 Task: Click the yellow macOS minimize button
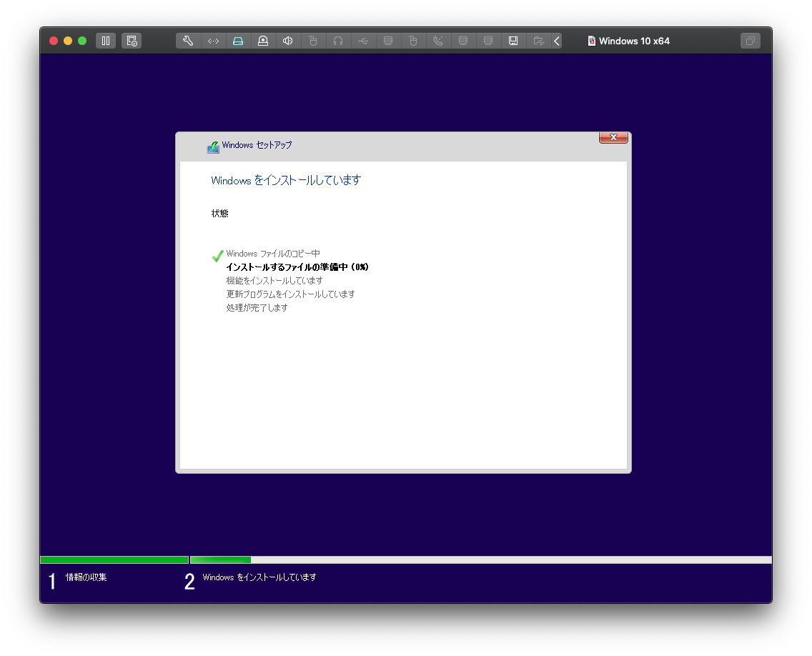[68, 41]
